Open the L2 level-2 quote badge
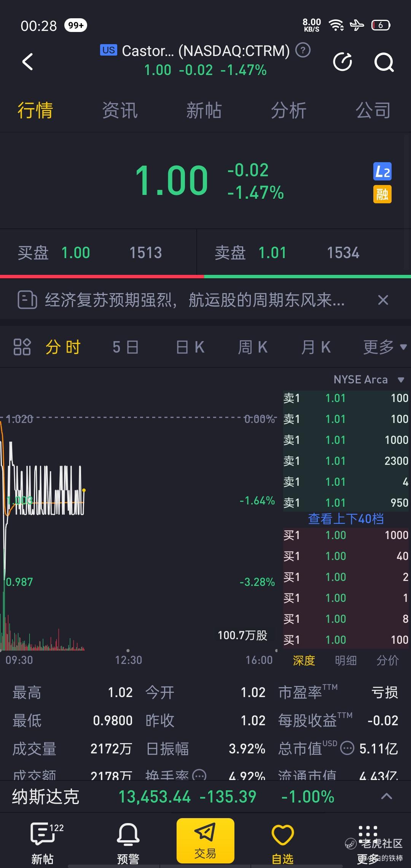The width and height of the screenshot is (411, 868). coord(382,172)
